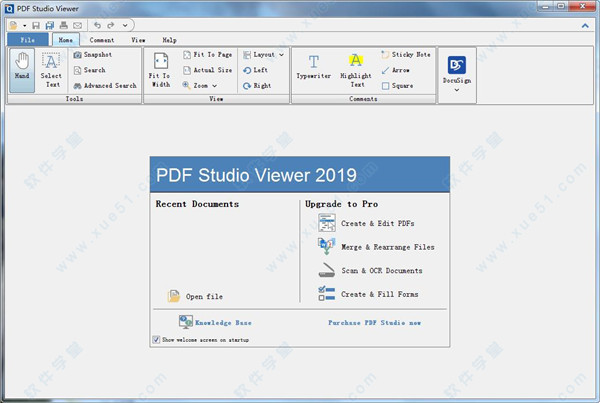Viewport: 600px width, 403px height.
Task: Open dropdown arrow beside the open-file icon
Action: coord(24,26)
